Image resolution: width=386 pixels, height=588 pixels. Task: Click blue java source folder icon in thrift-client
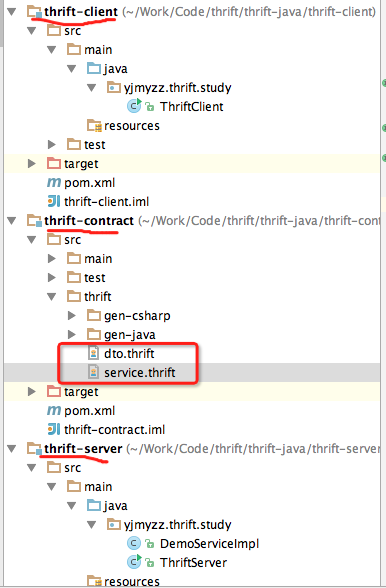94,68
